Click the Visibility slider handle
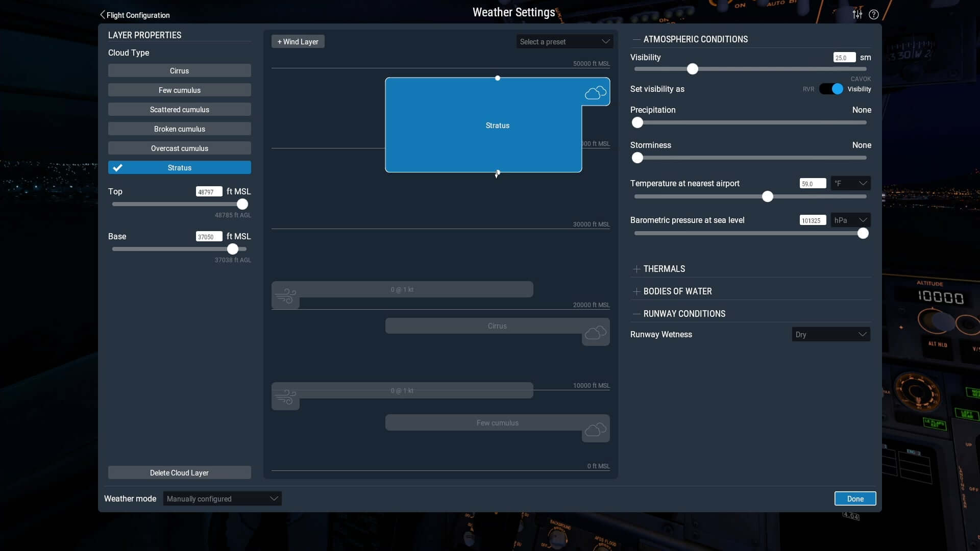980x551 pixels. click(x=692, y=69)
